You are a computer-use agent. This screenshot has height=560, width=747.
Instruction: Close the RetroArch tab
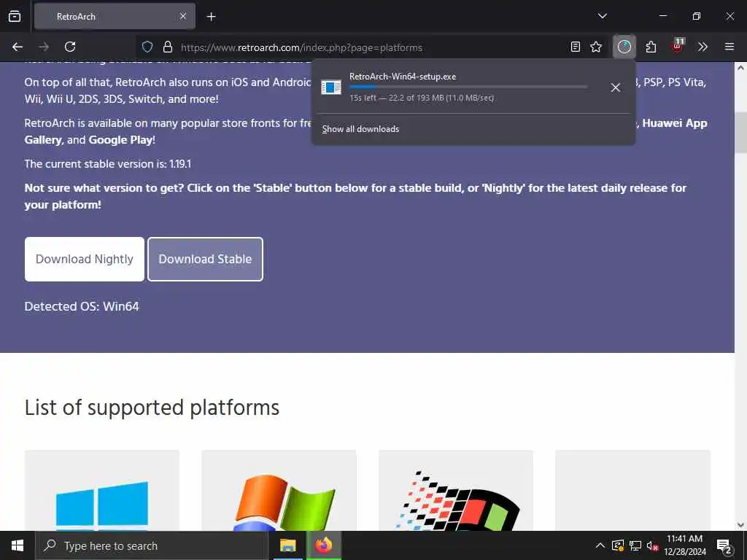[x=183, y=16]
